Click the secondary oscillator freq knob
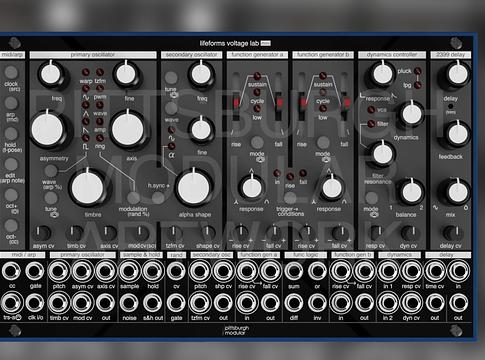Viewport: 485px width, 360px height. point(201,74)
